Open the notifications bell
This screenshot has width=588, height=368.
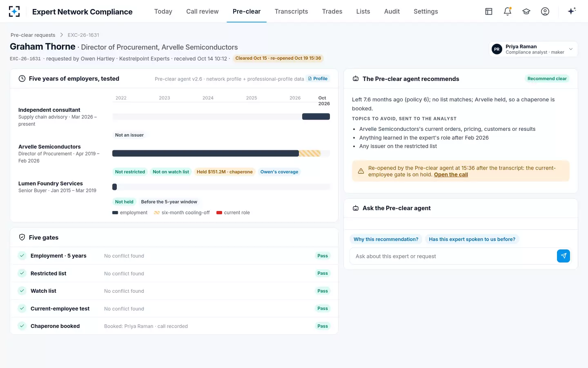(508, 11)
